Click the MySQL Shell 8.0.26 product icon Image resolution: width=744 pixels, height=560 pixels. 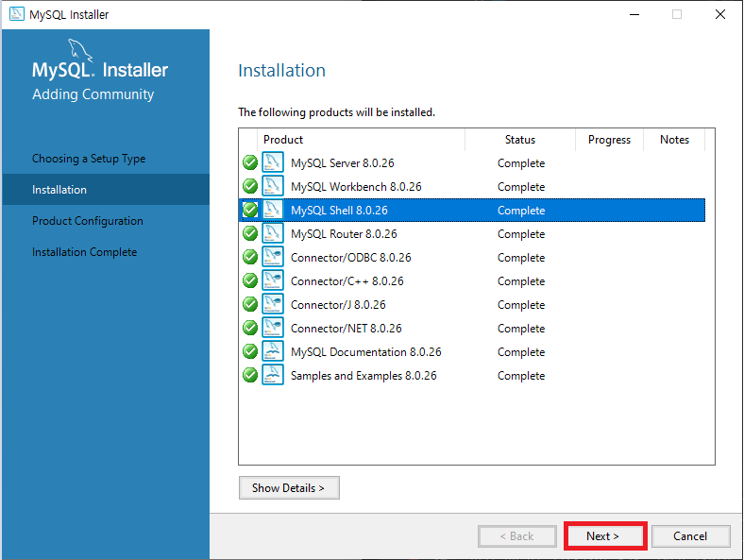click(x=273, y=210)
